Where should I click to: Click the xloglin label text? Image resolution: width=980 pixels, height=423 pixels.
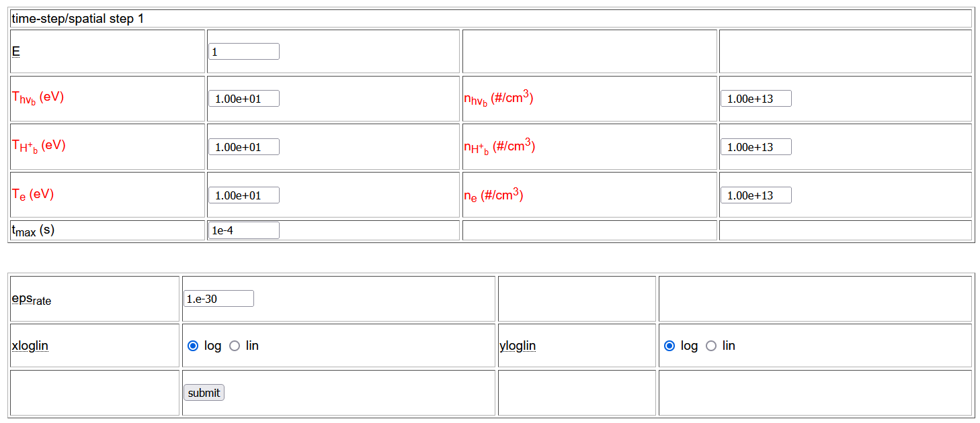coord(30,346)
